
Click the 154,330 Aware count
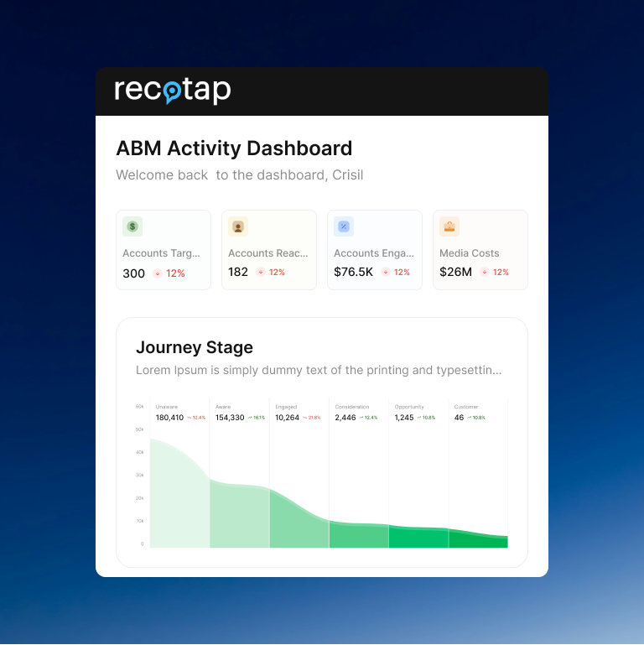pos(230,418)
